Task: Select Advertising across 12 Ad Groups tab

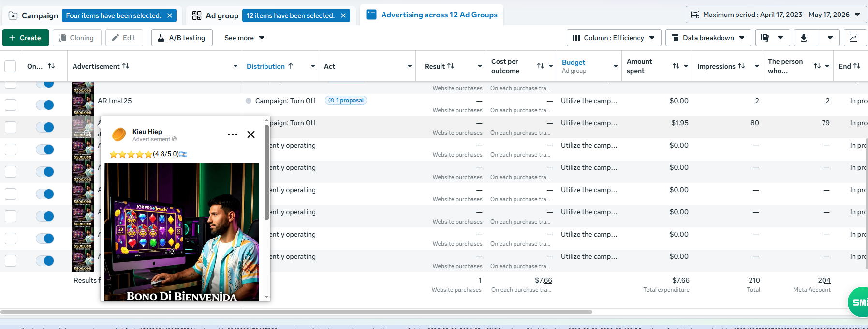Action: click(x=432, y=15)
